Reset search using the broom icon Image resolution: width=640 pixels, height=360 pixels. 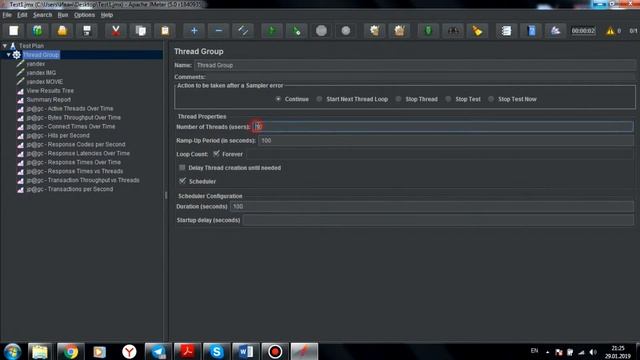[477, 31]
